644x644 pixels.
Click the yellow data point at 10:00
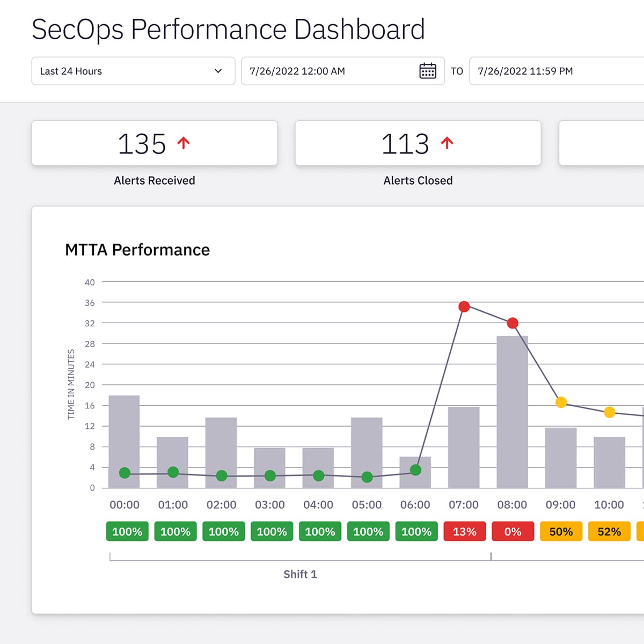[x=610, y=412]
